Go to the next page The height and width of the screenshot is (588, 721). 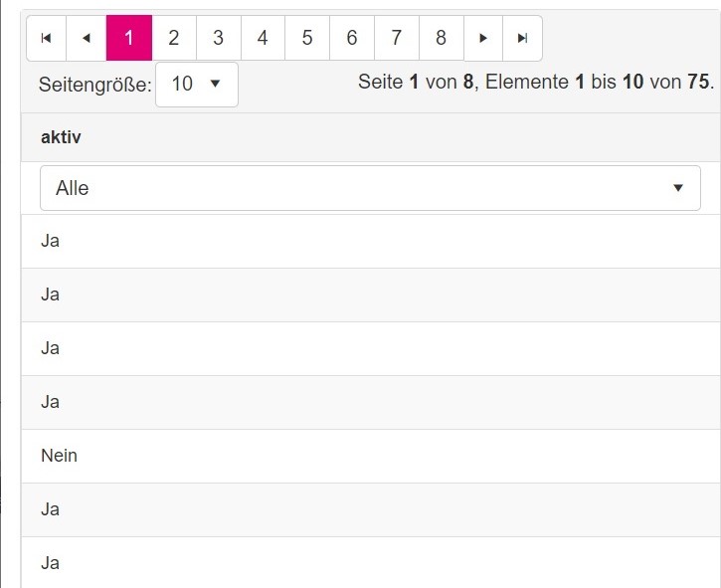point(483,38)
